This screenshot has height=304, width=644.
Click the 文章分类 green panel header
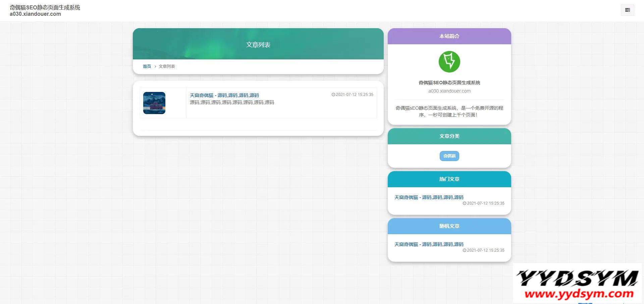(x=449, y=136)
